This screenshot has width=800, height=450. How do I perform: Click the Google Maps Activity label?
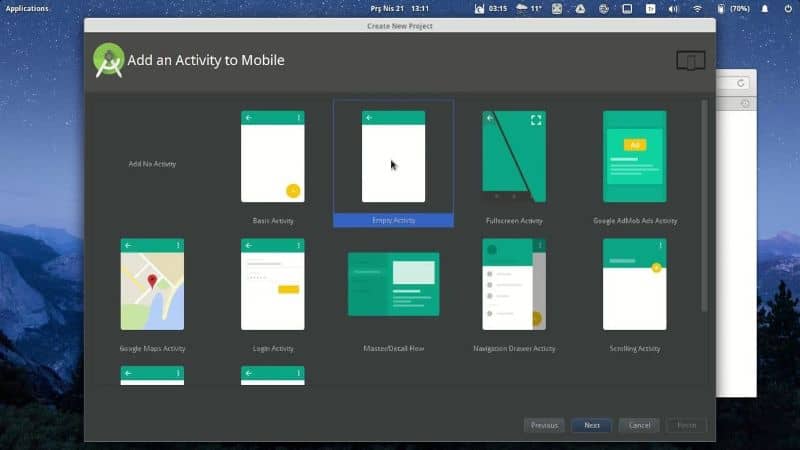[x=152, y=348]
